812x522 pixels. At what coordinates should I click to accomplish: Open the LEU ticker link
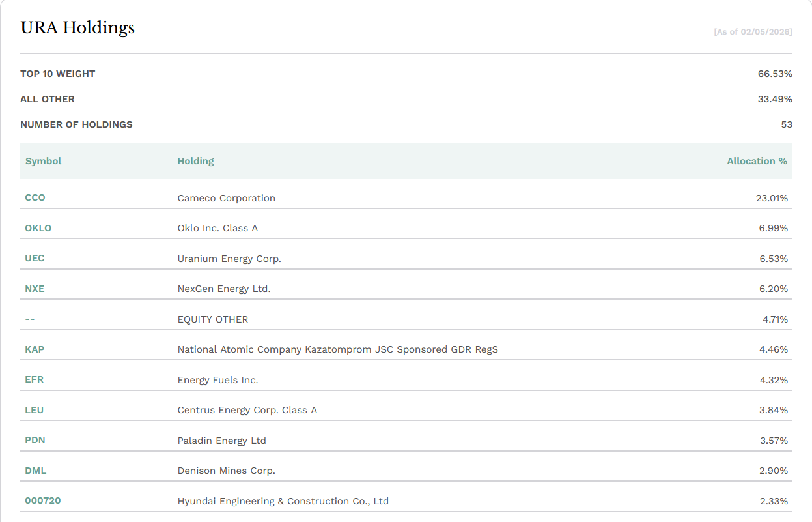coord(35,410)
